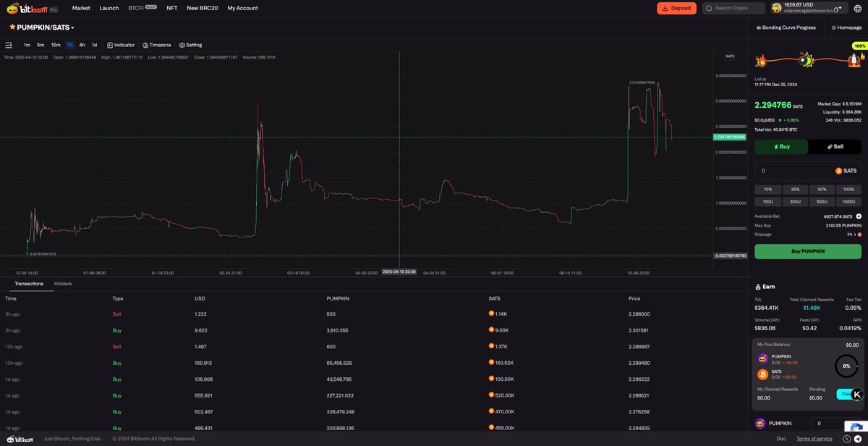Open the chart sidebar menu icon
This screenshot has width=868, height=446.
pyautogui.click(x=9, y=45)
